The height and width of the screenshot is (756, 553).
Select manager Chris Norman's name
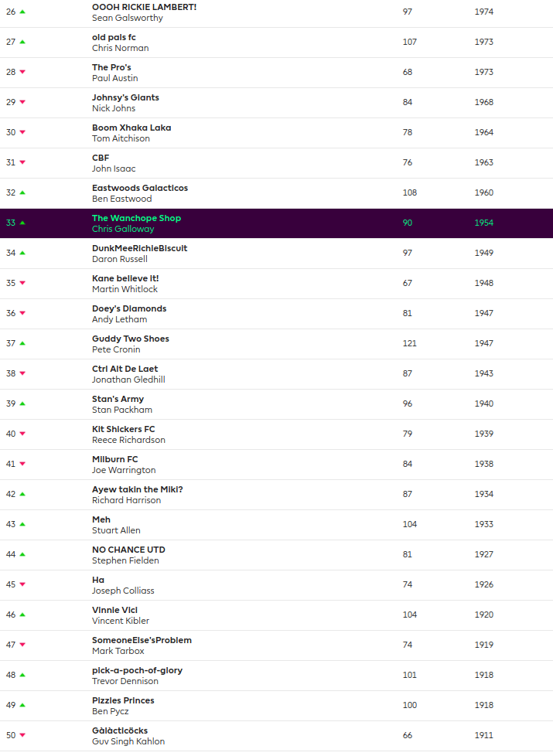click(x=120, y=48)
